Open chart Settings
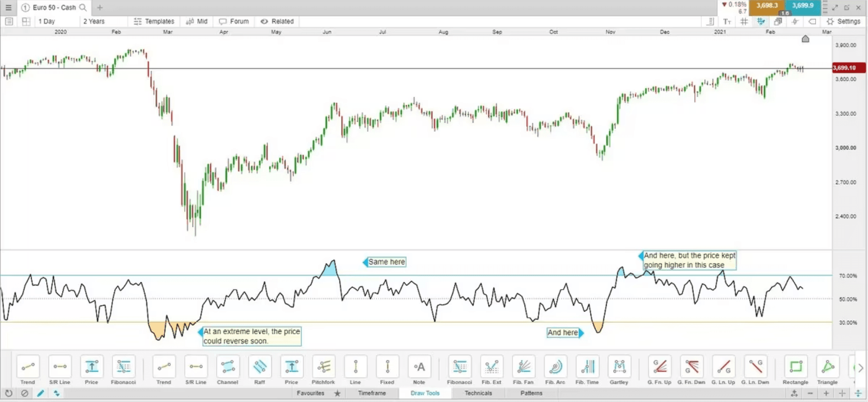The height and width of the screenshot is (402, 868). pyautogui.click(x=843, y=21)
